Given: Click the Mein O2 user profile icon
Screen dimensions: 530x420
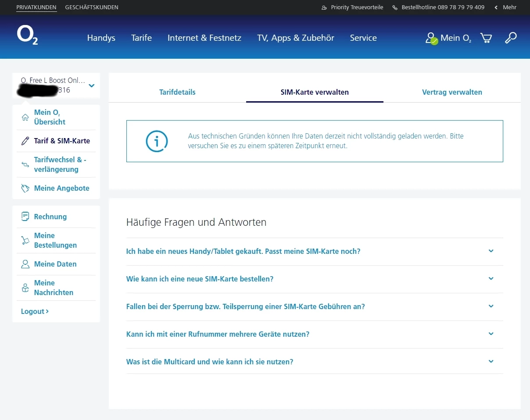Looking at the screenshot, I should 431,38.
